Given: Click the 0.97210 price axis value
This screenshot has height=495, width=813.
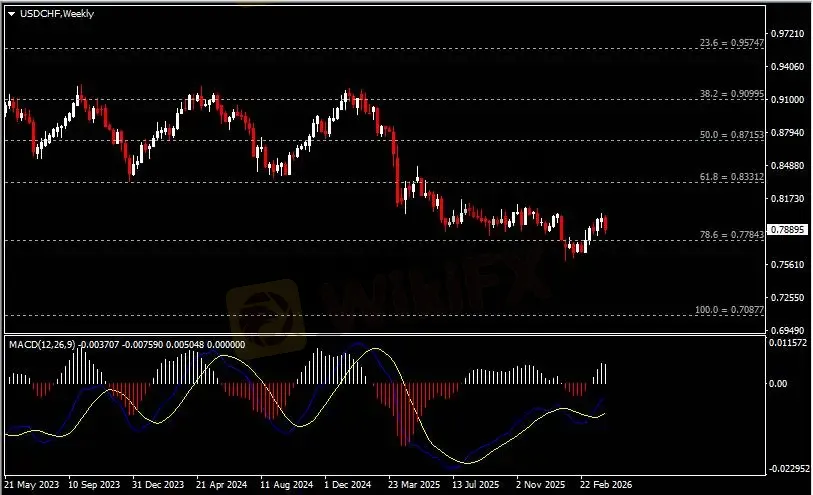Looking at the screenshot, I should 788,34.
